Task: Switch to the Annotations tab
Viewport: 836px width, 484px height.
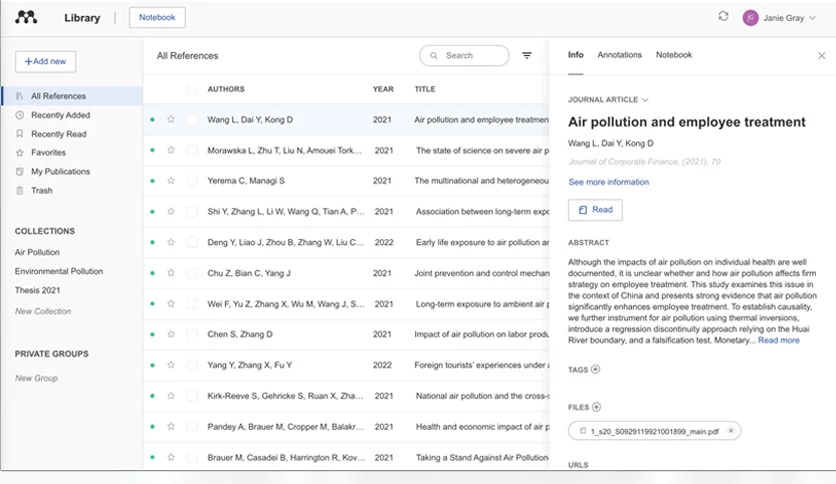Action: click(x=620, y=54)
